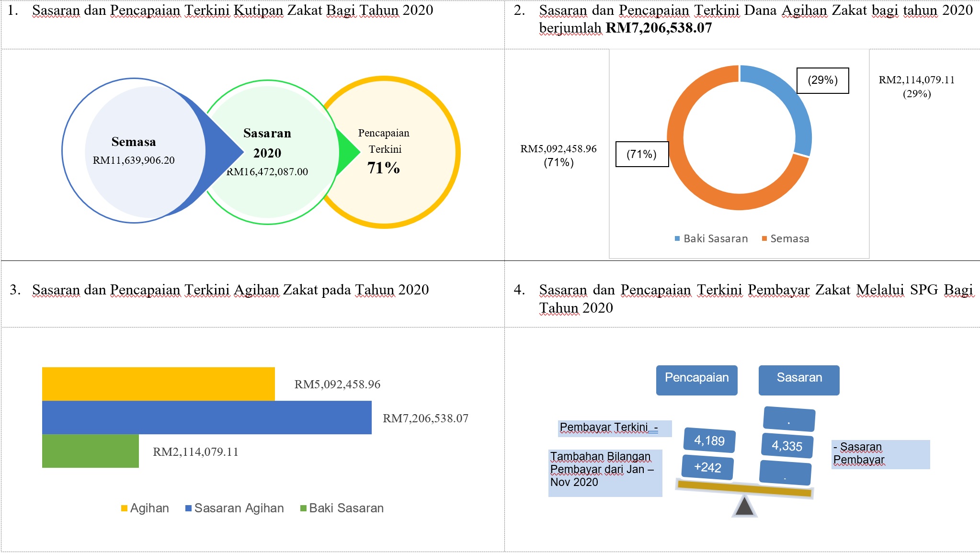Click the blue arrow between circles
The width and height of the screenshot is (980, 553).
point(220,151)
